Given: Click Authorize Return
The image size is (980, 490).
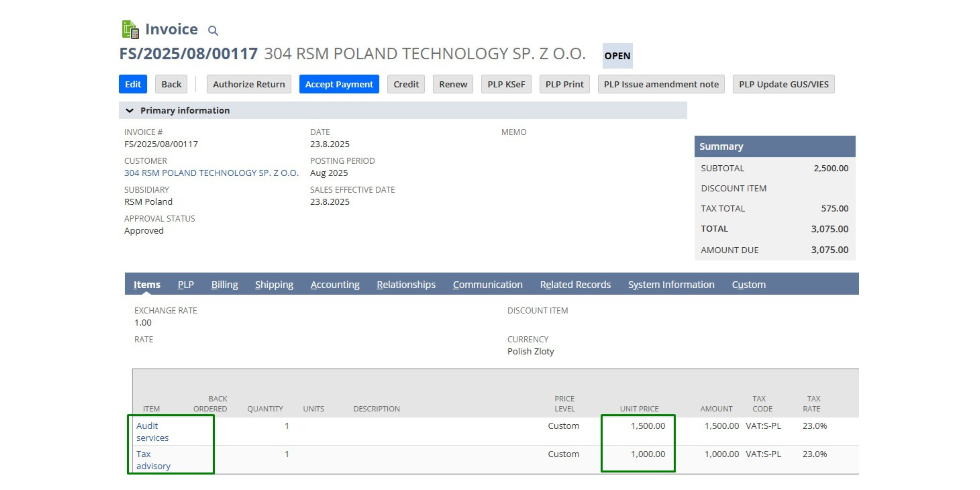Looking at the screenshot, I should point(248,84).
